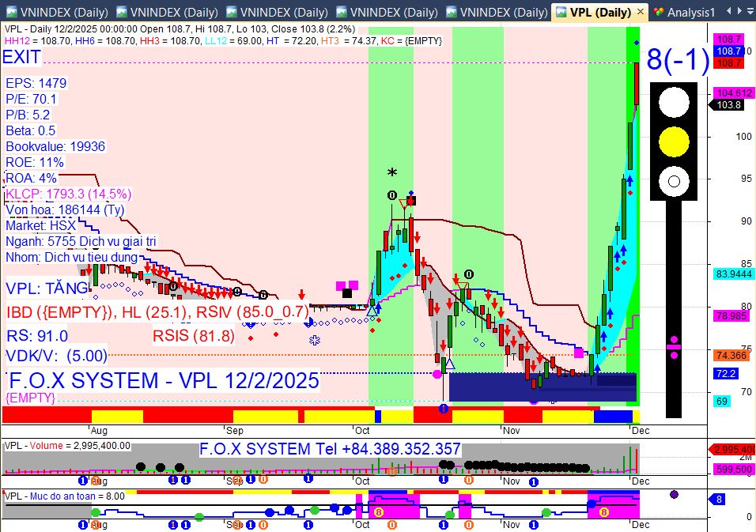Viewport: 756px width, 532px height.
Task: Click the chart icon on VPL tab
Action: [x=561, y=12]
